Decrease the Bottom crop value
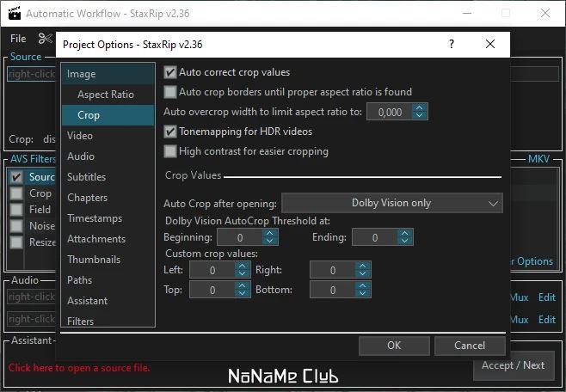 pos(362,293)
